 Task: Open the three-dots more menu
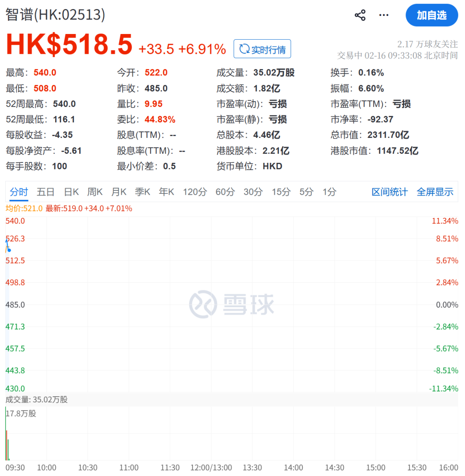coord(384,15)
